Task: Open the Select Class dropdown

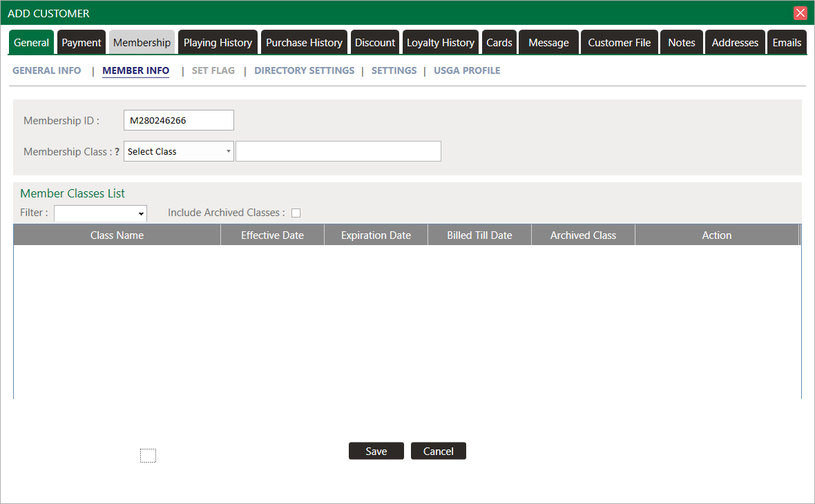Action: [x=178, y=152]
